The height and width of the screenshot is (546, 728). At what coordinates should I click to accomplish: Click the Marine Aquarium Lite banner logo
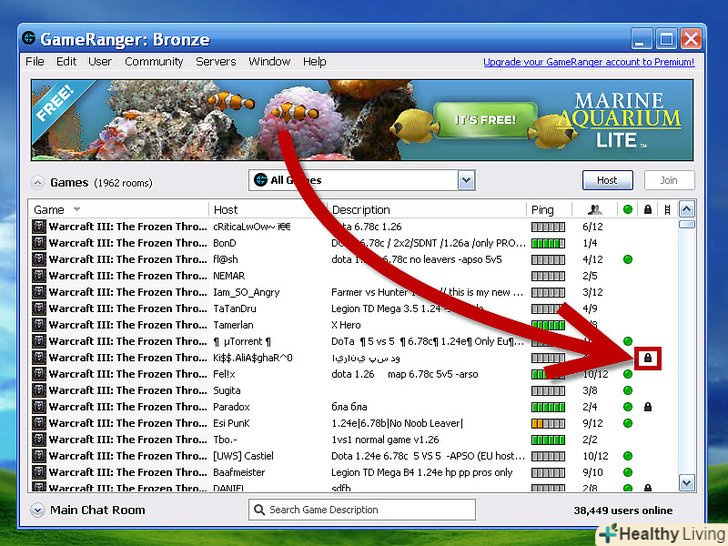[x=620, y=120]
